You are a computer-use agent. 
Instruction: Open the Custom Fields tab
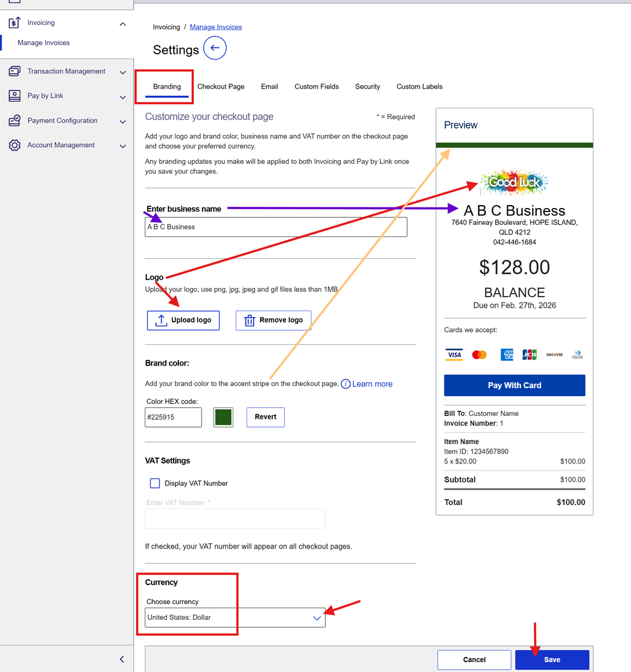(316, 87)
